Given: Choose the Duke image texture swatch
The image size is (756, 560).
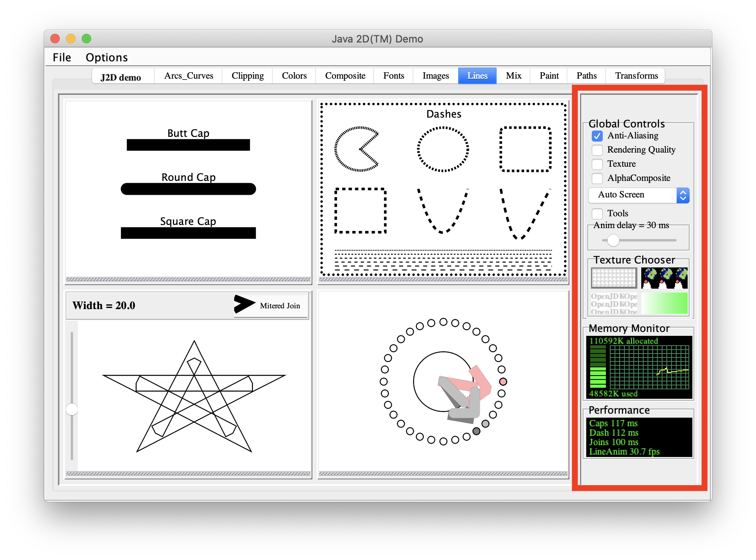Looking at the screenshot, I should [x=664, y=278].
